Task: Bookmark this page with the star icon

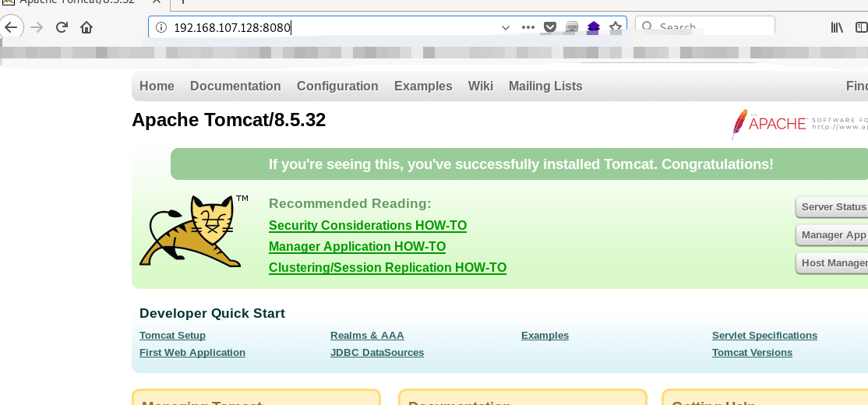Action: point(615,27)
